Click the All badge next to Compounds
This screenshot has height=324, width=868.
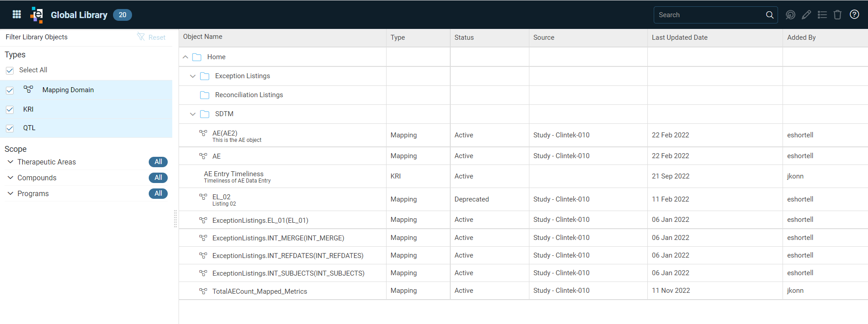click(x=158, y=178)
